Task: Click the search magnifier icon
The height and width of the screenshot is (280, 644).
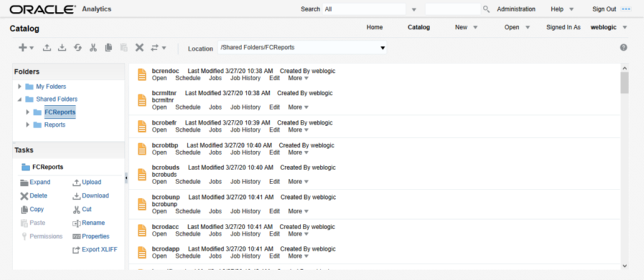Action: point(486,9)
